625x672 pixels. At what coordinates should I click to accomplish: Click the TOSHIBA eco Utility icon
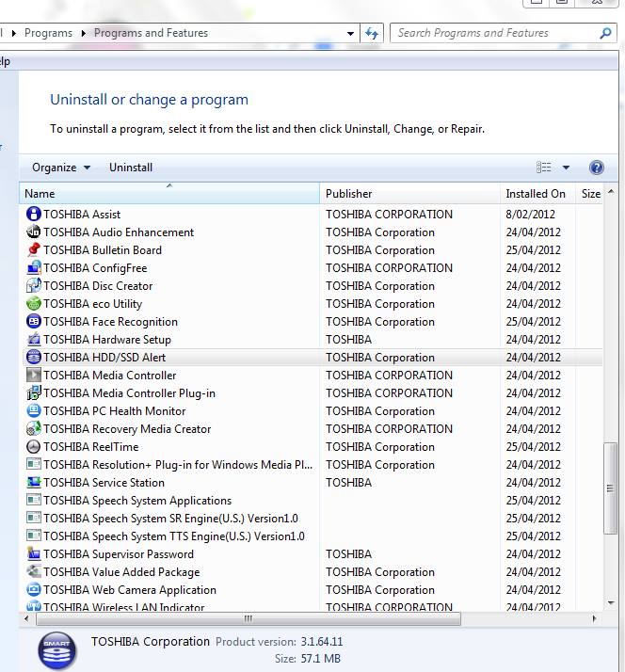tap(34, 304)
